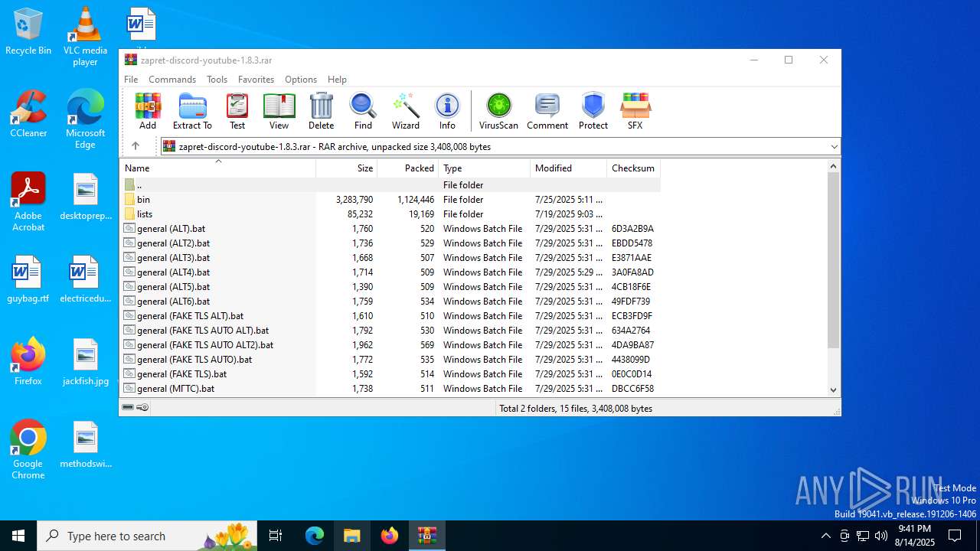Screen dimensions: 980x551
Task: Open the Commands menu
Action: [x=172, y=80]
